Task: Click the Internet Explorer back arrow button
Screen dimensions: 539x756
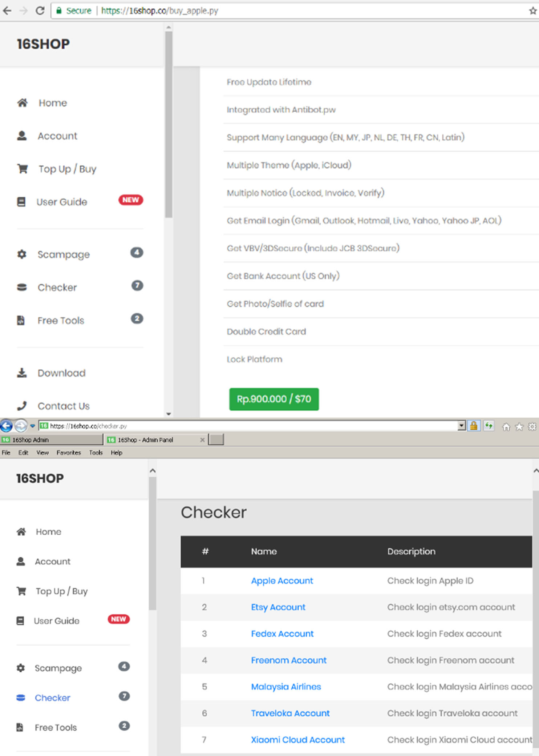Action: pyautogui.click(x=7, y=426)
